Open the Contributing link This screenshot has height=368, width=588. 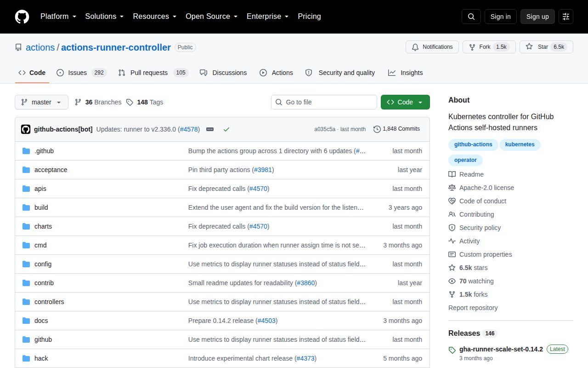click(x=471, y=214)
